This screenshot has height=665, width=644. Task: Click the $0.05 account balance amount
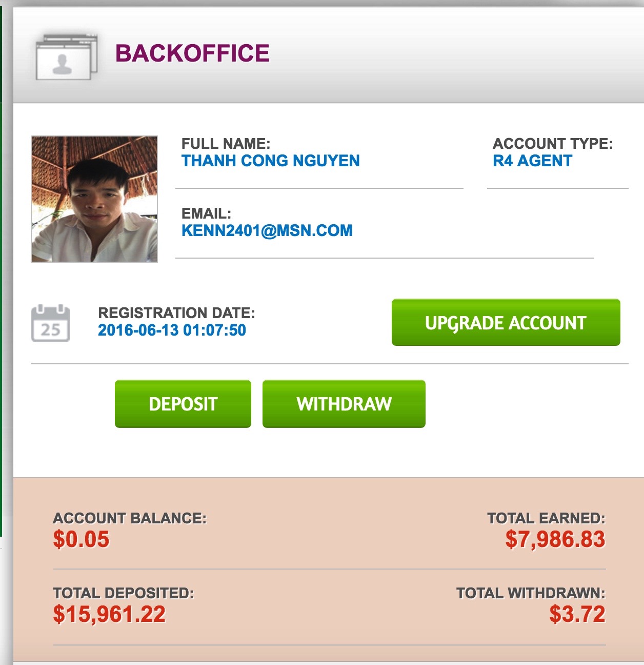pos(82,539)
